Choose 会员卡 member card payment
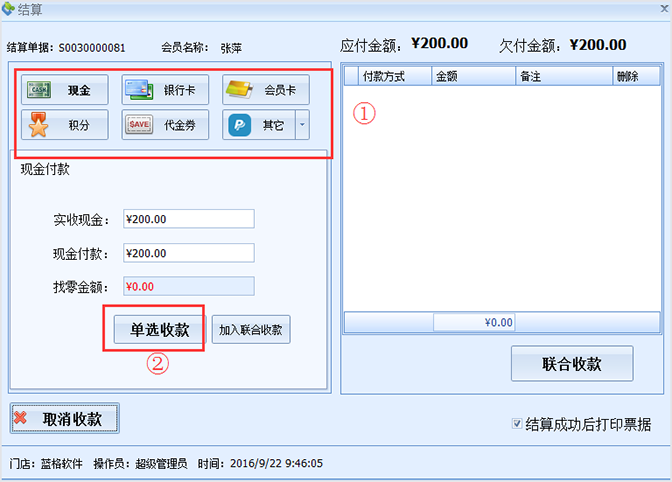Viewport: 672px width, 482px height. pyautogui.click(x=266, y=90)
